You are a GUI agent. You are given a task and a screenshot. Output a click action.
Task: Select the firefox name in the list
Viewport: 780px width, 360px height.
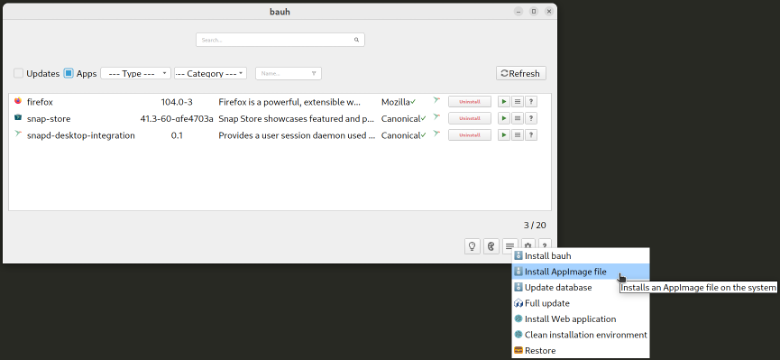(40, 102)
